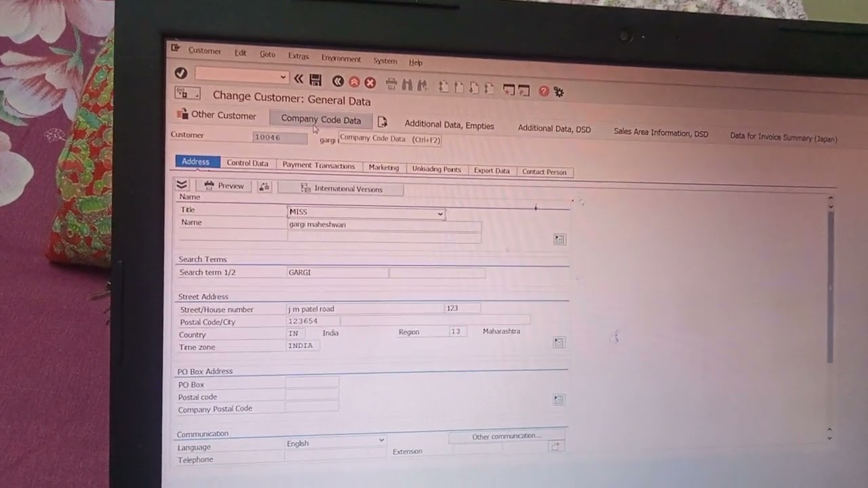Click the more-fields icon in PO Box section

(558, 400)
